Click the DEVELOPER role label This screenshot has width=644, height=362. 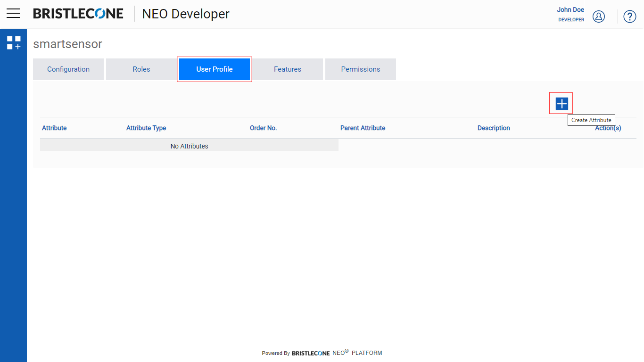pyautogui.click(x=571, y=20)
